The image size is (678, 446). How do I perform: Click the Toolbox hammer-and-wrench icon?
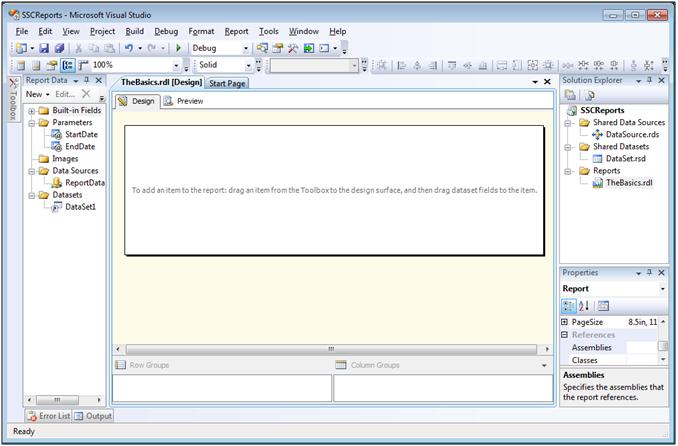tap(293, 48)
